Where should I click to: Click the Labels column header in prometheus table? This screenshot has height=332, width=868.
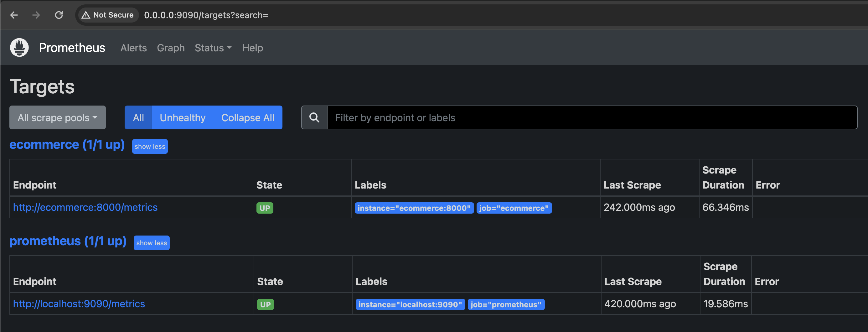[x=371, y=282]
